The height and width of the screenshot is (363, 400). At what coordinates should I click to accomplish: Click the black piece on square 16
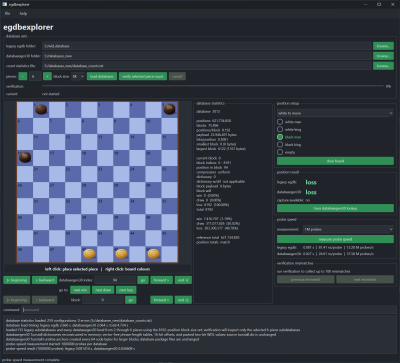25,157
